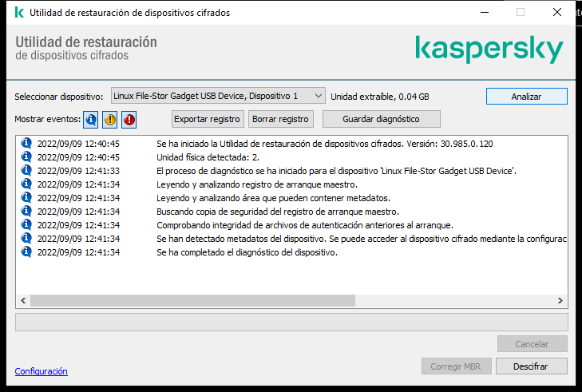Toggle the information events filter icon
The width and height of the screenshot is (582, 392).
coord(91,119)
